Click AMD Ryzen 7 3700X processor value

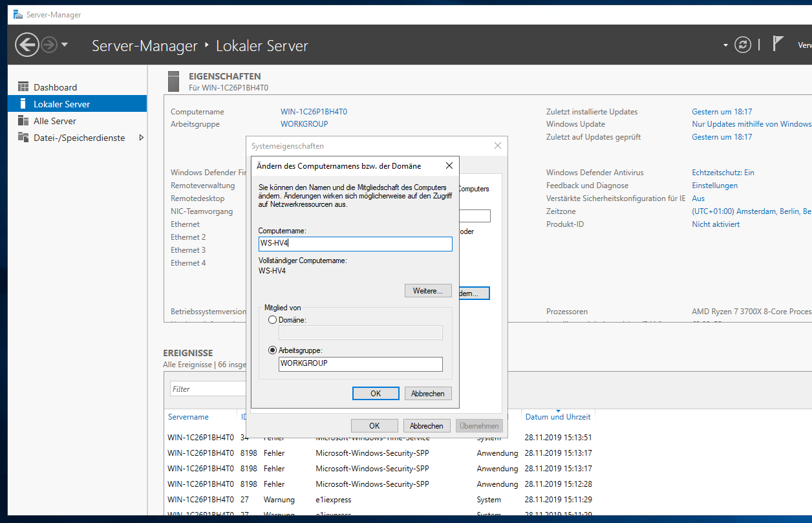pos(751,312)
